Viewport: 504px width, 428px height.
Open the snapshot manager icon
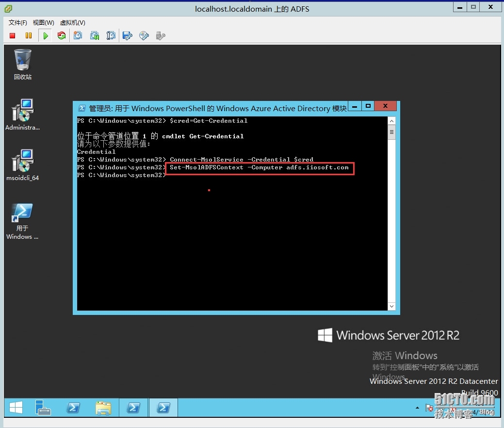tap(111, 35)
